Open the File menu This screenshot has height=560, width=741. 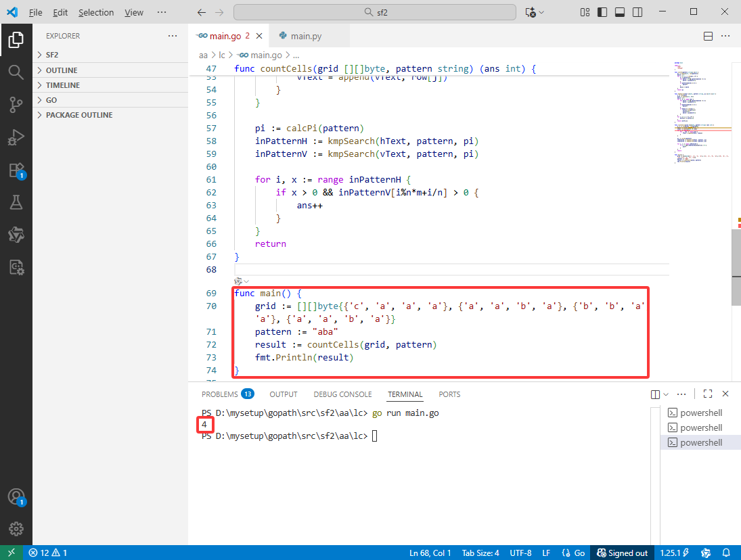click(x=35, y=12)
